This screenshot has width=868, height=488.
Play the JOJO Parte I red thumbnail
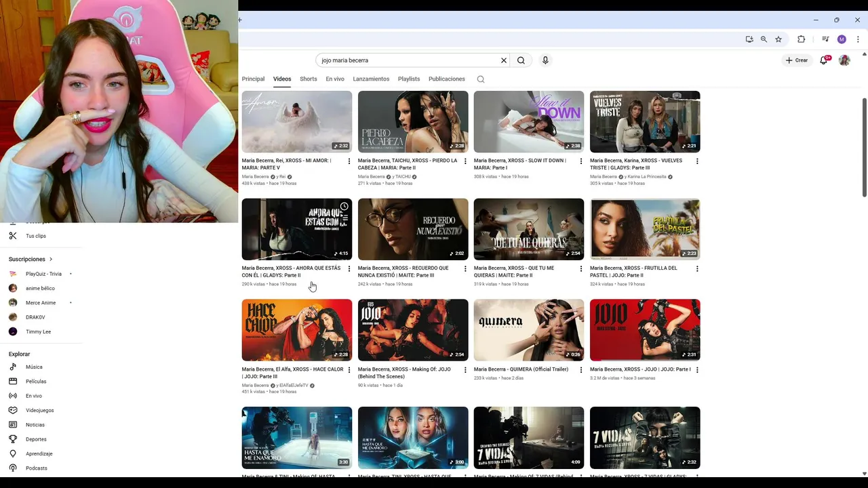click(x=645, y=330)
